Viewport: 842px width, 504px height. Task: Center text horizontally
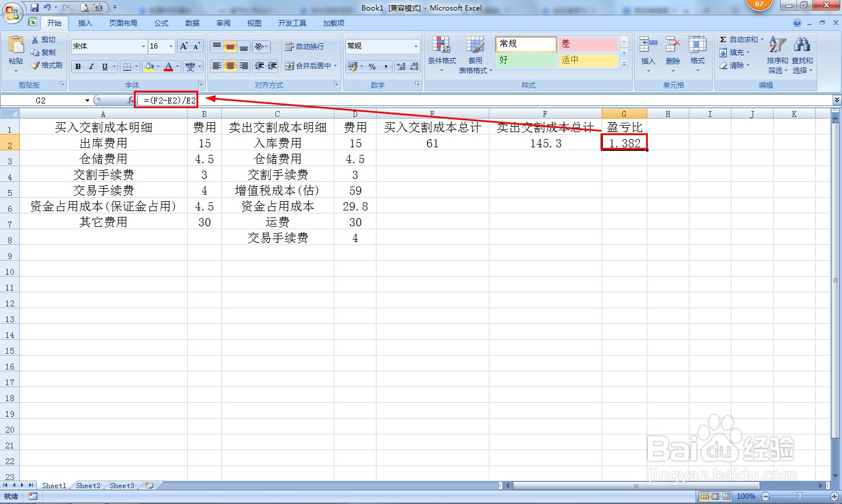[230, 66]
